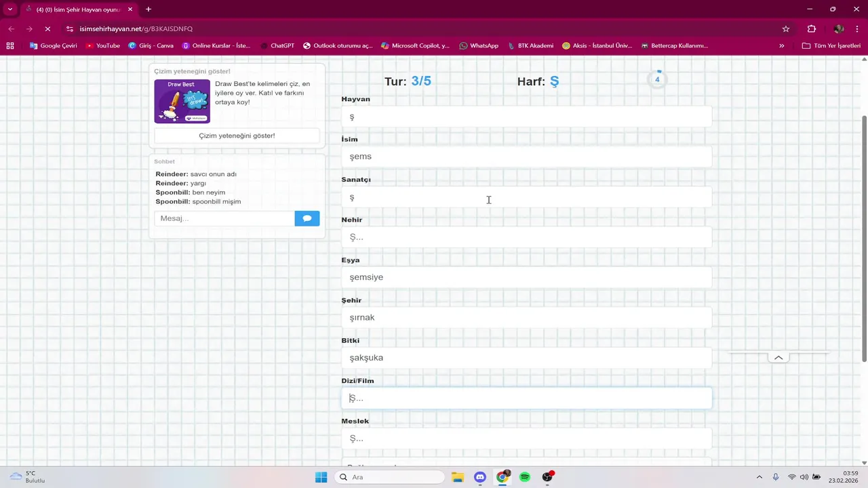This screenshot has width=868, height=488.
Task: Open the Tüm Yer İşaretleri folder
Action: tap(831, 45)
